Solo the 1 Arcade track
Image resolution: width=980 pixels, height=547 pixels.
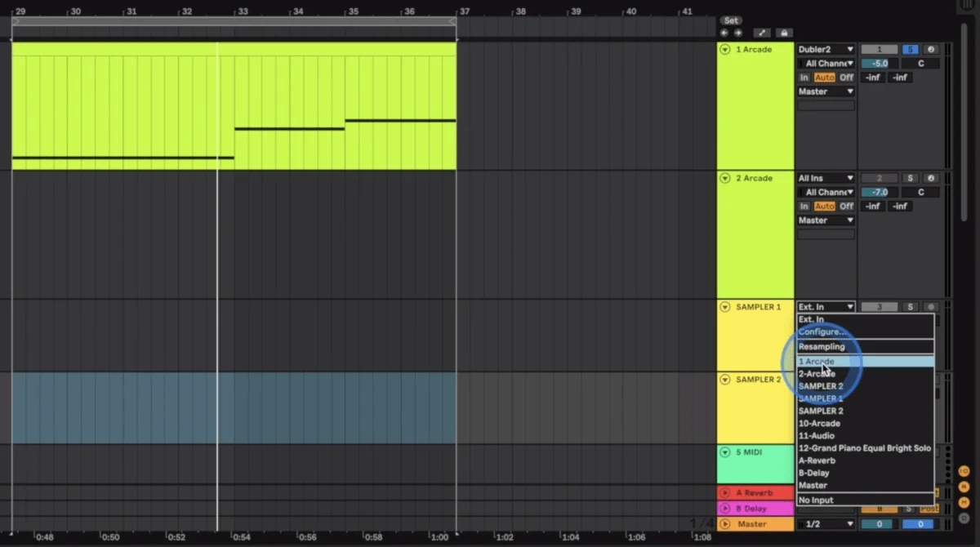[x=910, y=50]
